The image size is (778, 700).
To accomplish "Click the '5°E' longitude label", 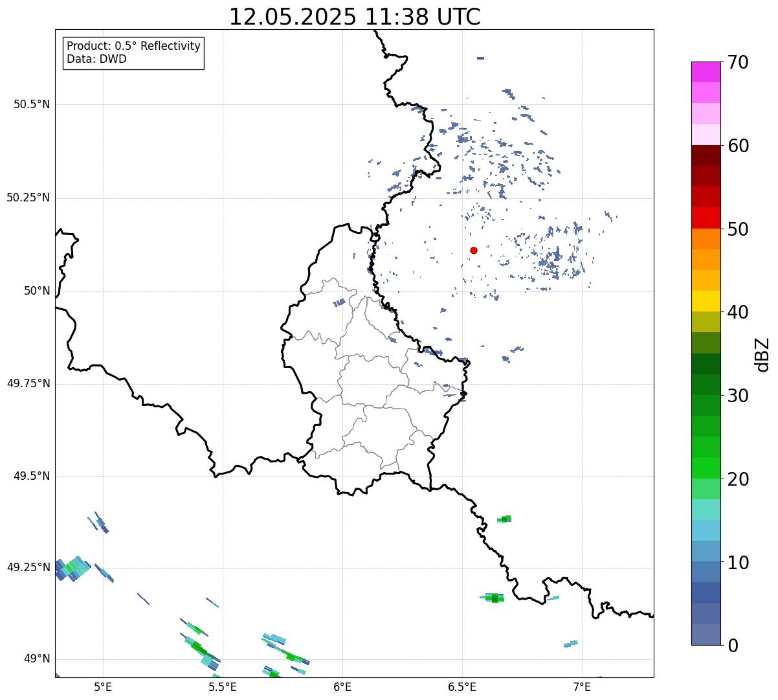I will (x=103, y=686).
